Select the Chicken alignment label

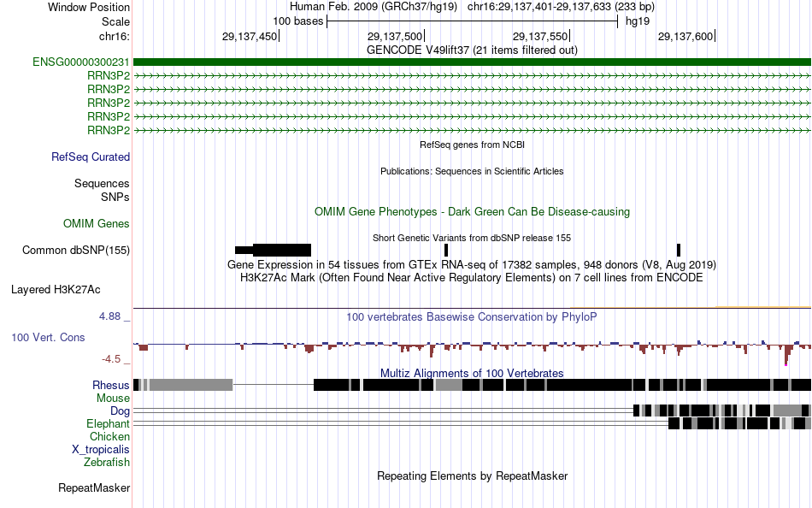pos(109,436)
